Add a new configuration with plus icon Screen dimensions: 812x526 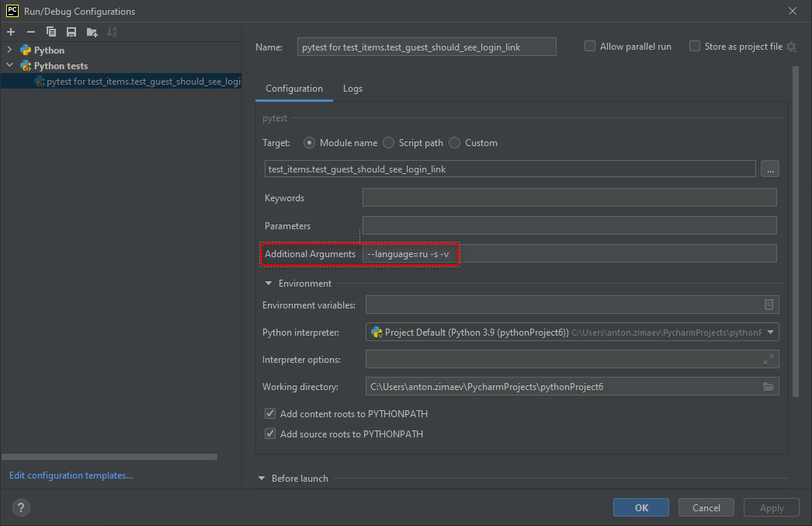11,32
